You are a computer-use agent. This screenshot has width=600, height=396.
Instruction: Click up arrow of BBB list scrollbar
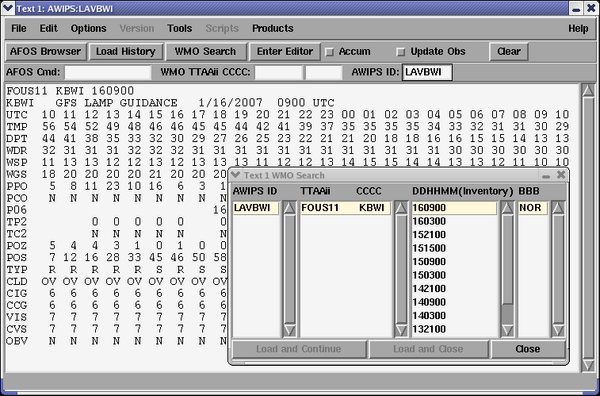point(558,208)
